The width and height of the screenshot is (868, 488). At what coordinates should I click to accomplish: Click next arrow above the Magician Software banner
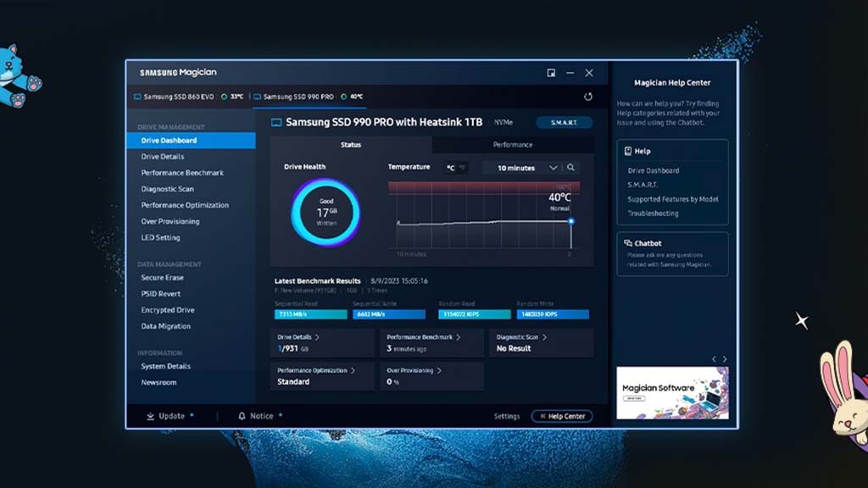pyautogui.click(x=725, y=359)
